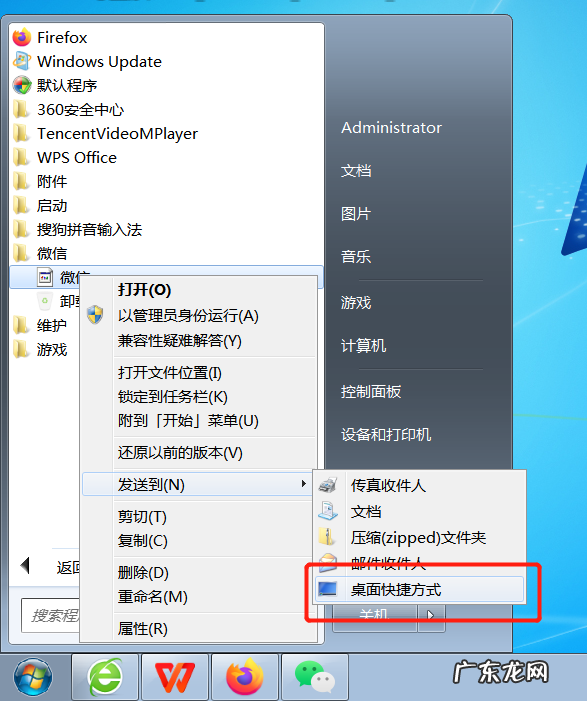Open 控制面板 from the Start menu
Viewport: 587px width, 701px height.
coord(371,392)
